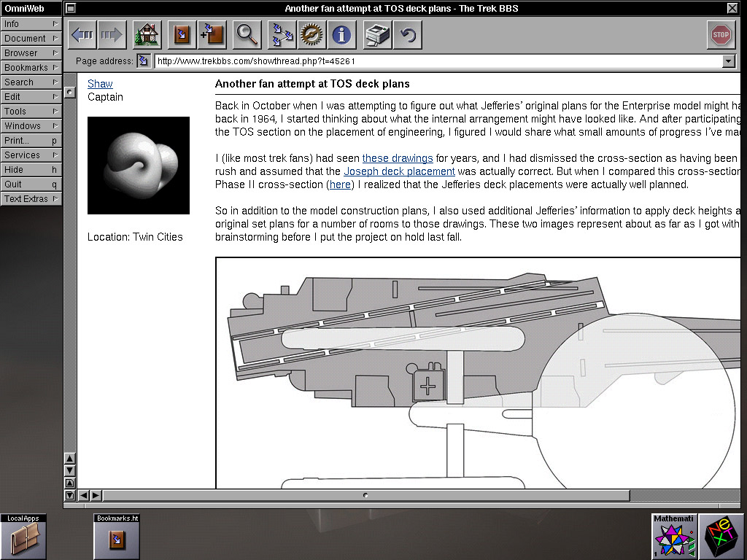Open bookmarks with the brown book icon
The height and width of the screenshot is (560, 747).
click(x=182, y=35)
